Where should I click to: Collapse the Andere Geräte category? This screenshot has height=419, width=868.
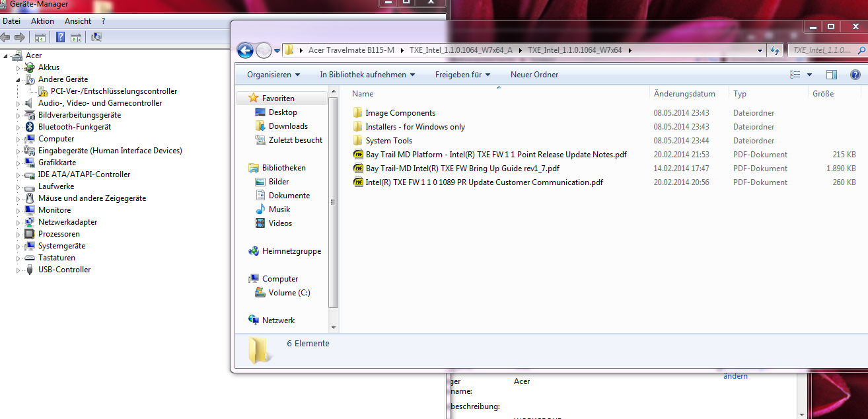tap(18, 79)
